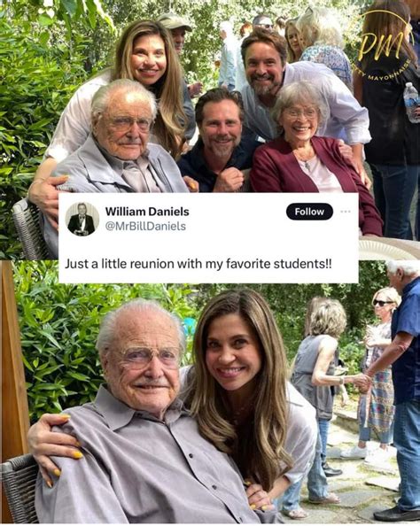Viewport: 420px width, 526px height.
Task: Tap the man wearing a cap in background
Action: tap(175, 30)
